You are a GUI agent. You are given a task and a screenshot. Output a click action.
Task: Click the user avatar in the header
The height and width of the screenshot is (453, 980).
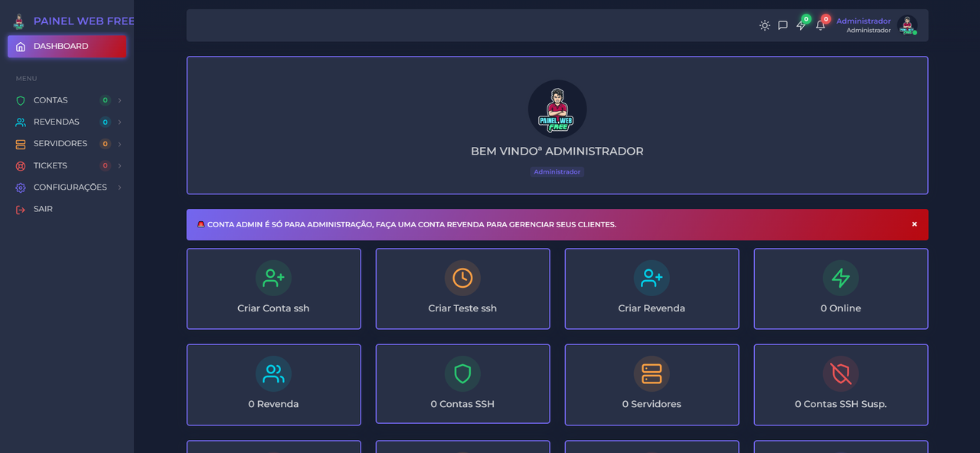click(x=908, y=25)
